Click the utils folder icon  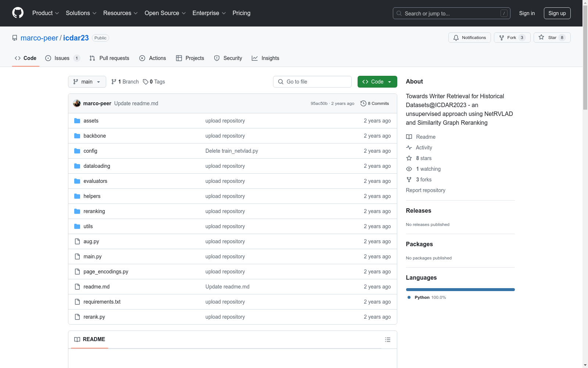point(77,226)
